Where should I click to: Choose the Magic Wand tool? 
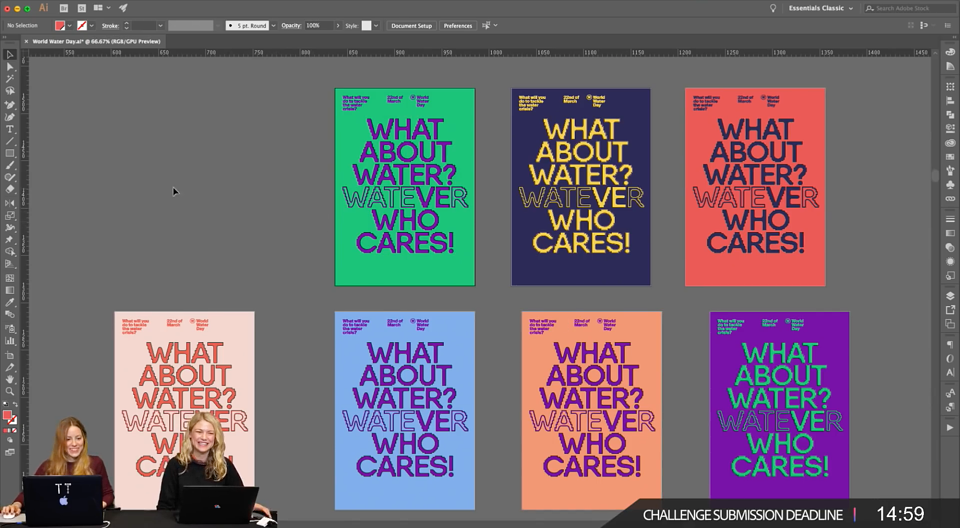click(10, 79)
